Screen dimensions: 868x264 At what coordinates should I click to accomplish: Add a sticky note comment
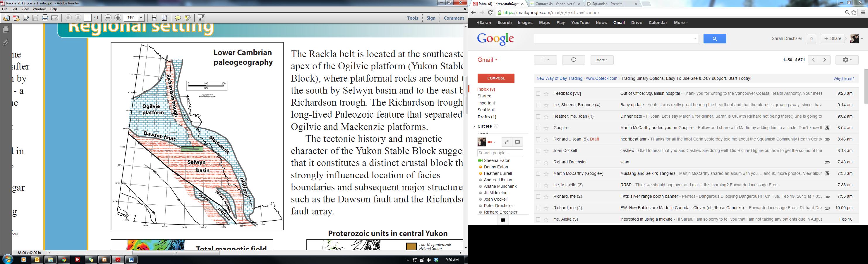pyautogui.click(x=178, y=18)
